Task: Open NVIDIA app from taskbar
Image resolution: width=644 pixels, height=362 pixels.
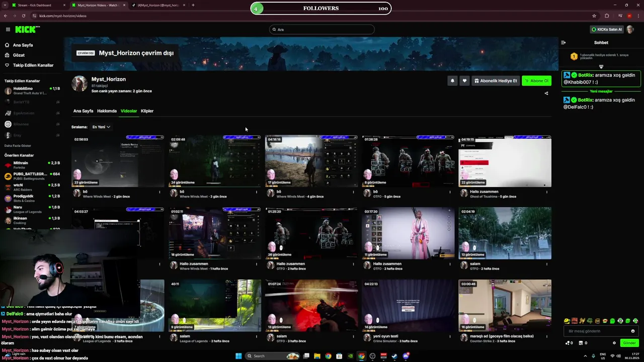Action: (350, 356)
